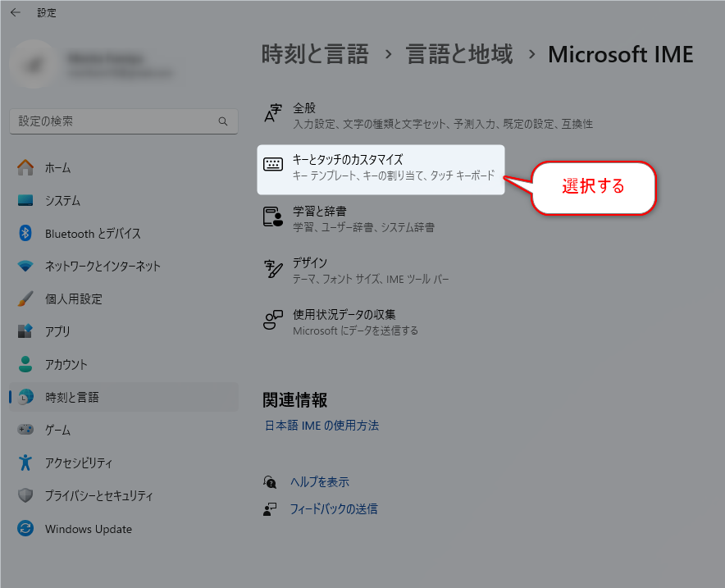Click the デザイン pen icon
This screenshot has width=725, height=588.
click(273, 268)
